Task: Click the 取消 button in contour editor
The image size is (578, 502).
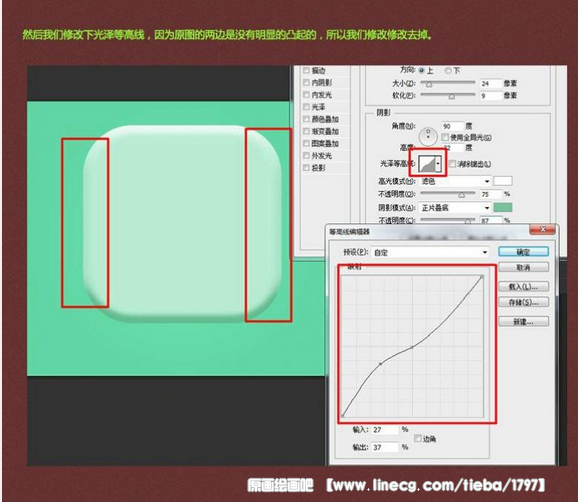Action: 523,268
